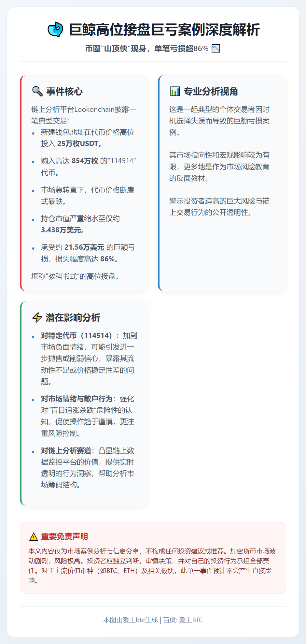
Task: Click the disclaimer paragraph starting 本文内容仅为市场案例分析
Action: 152,566
